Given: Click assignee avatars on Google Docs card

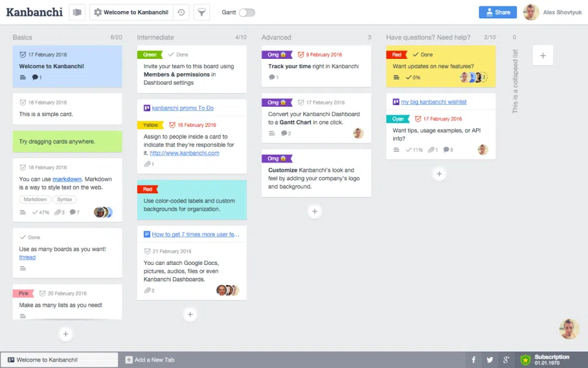Looking at the screenshot, I should [228, 290].
